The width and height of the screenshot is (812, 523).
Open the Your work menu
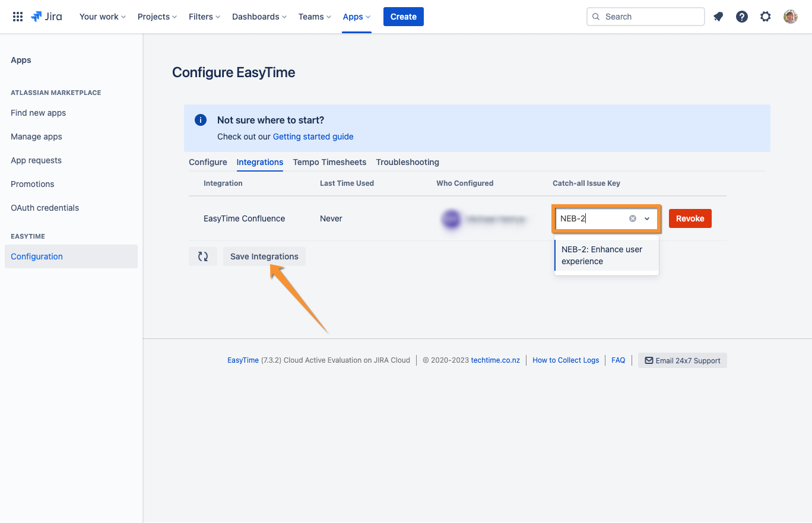(103, 17)
